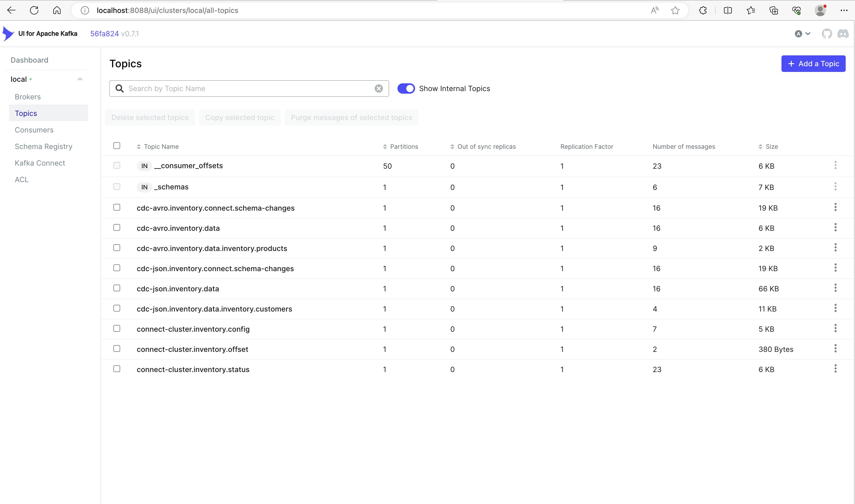The height and width of the screenshot is (504, 855).
Task: Click the clear search X icon
Action: click(x=379, y=89)
